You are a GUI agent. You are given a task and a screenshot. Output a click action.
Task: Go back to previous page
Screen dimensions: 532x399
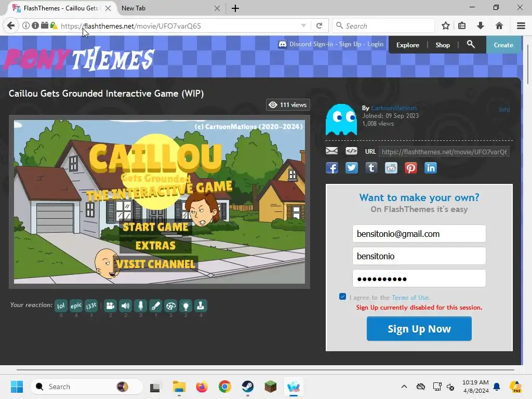pos(11,26)
